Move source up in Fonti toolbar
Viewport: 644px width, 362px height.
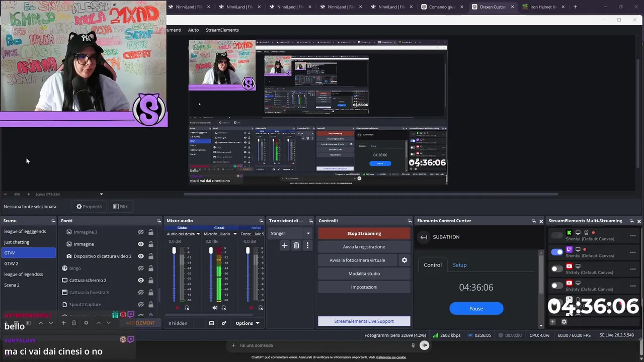point(98,323)
